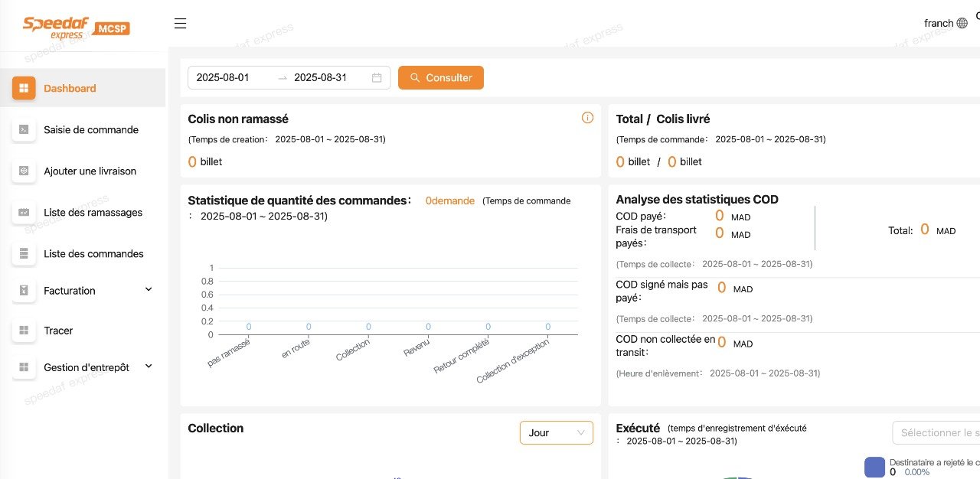Toggle the hamburger menu to collapse sidebar

(181, 24)
